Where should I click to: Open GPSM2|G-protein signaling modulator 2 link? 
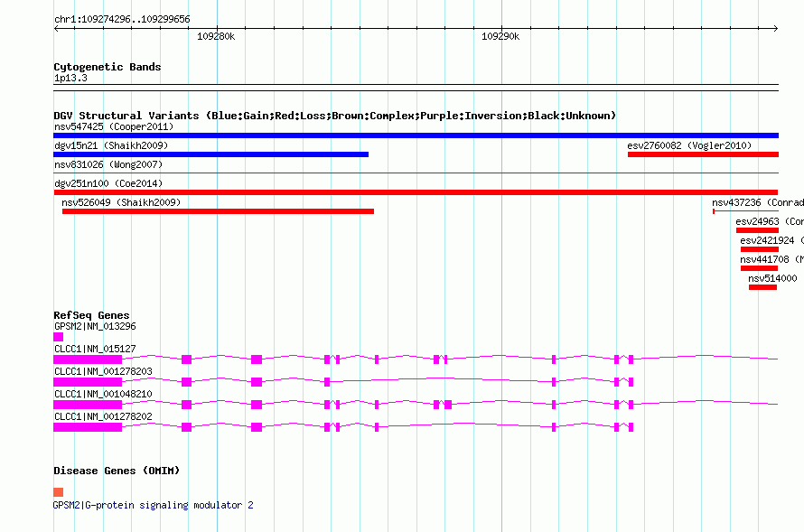[154, 505]
